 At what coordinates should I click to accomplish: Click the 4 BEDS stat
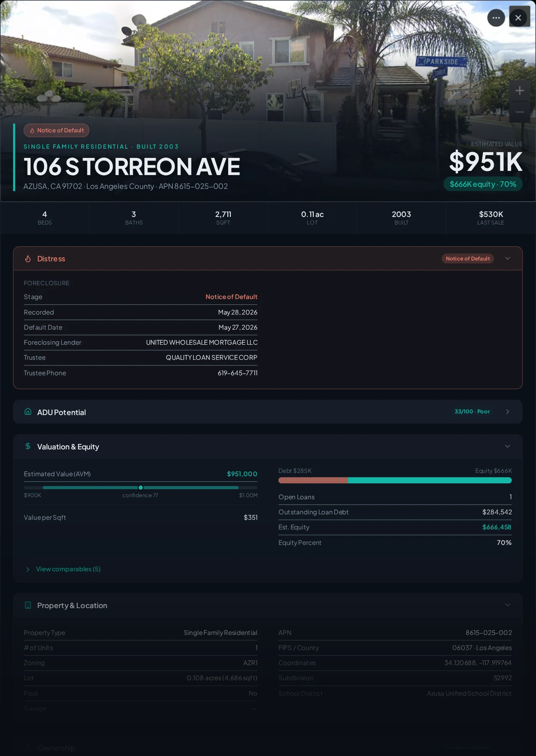coord(45,217)
